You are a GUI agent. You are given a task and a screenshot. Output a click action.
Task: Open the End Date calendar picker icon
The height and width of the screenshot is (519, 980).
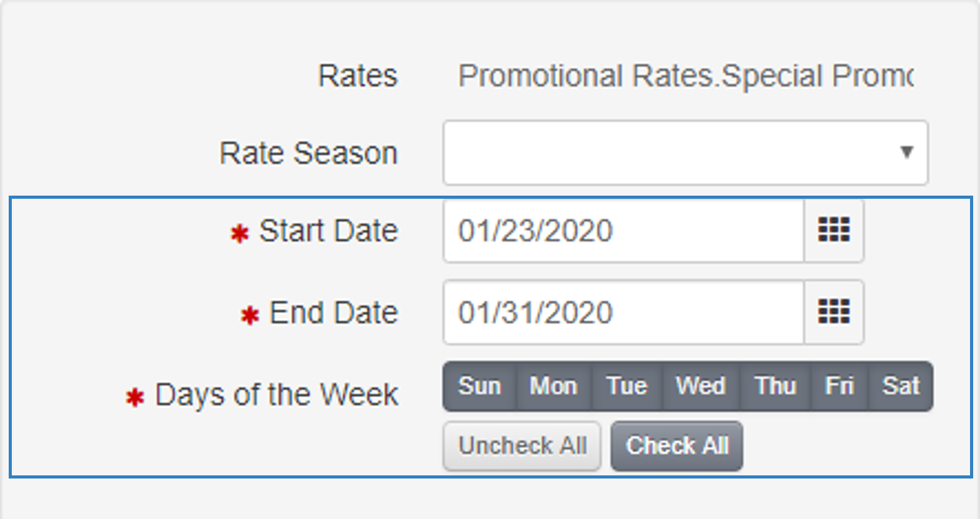pyautogui.click(x=834, y=312)
